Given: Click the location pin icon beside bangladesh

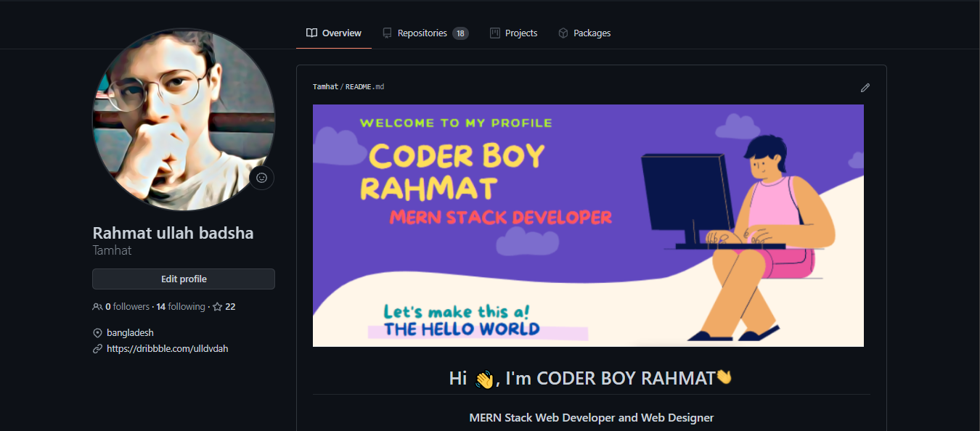Looking at the screenshot, I should pos(97,333).
